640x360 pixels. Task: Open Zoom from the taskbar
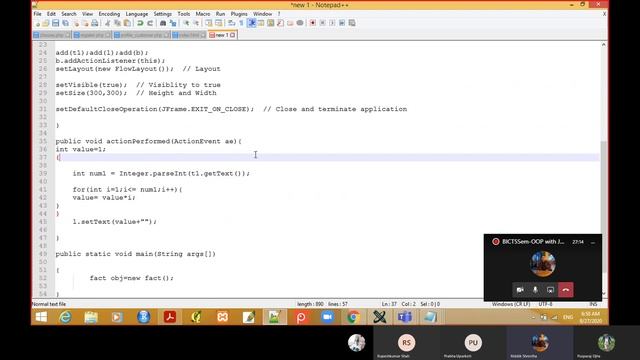coord(327,317)
